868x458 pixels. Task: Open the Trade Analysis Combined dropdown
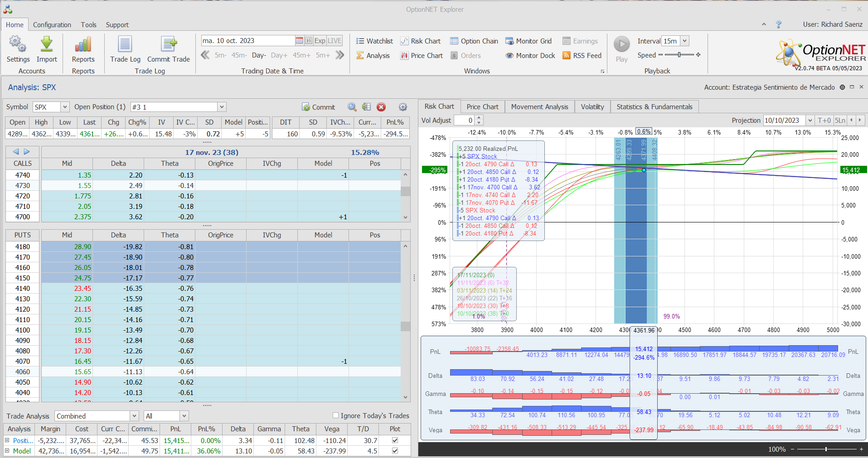[134, 416]
